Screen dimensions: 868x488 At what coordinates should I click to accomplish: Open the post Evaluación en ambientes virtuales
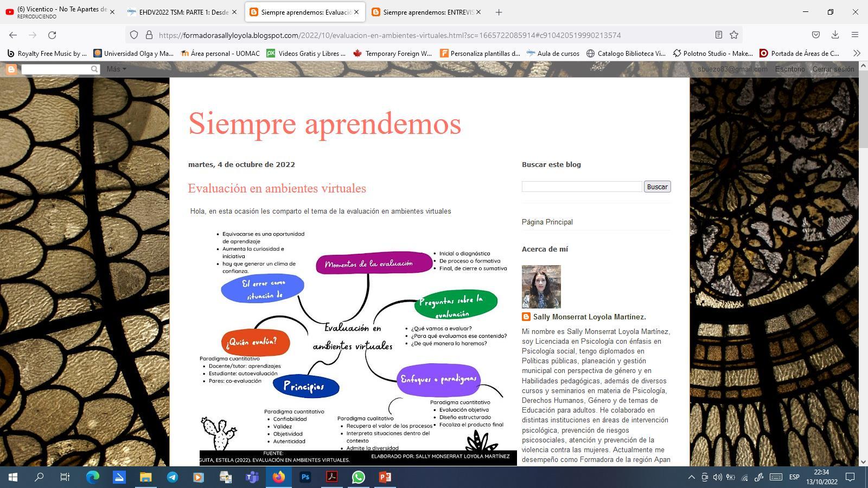[277, 188]
